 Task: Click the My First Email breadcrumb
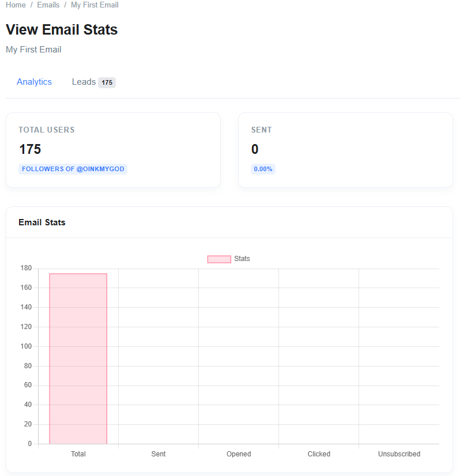(x=95, y=5)
